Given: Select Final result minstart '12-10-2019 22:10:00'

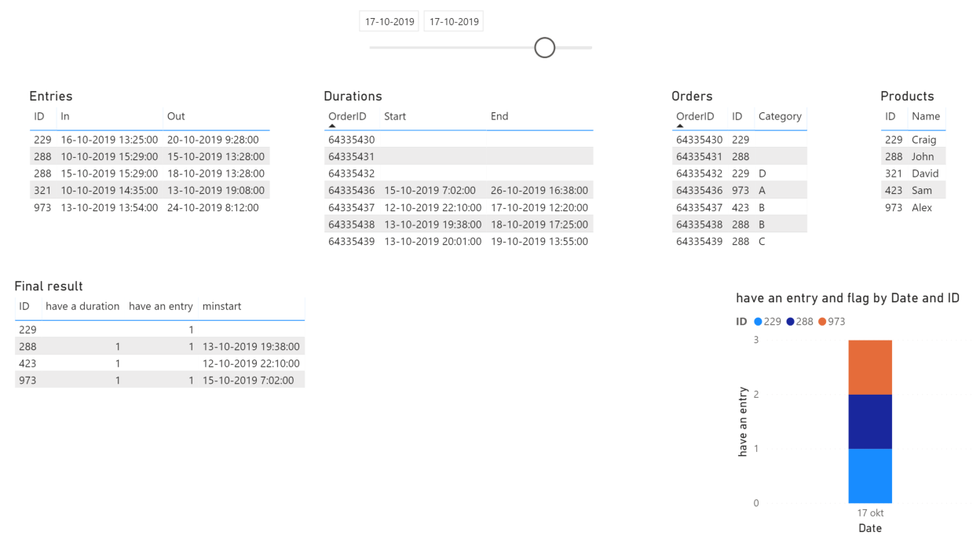Looking at the screenshot, I should pyautogui.click(x=250, y=363).
